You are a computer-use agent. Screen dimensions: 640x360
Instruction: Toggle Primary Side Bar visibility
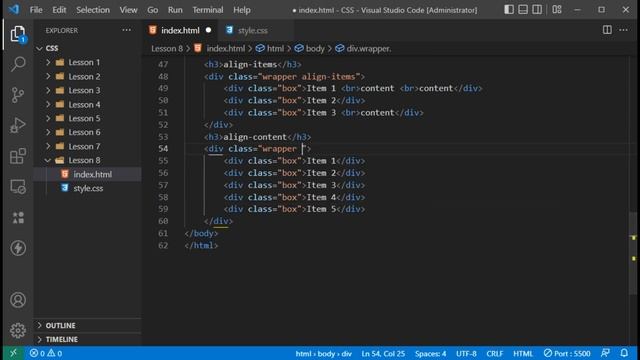click(x=509, y=9)
